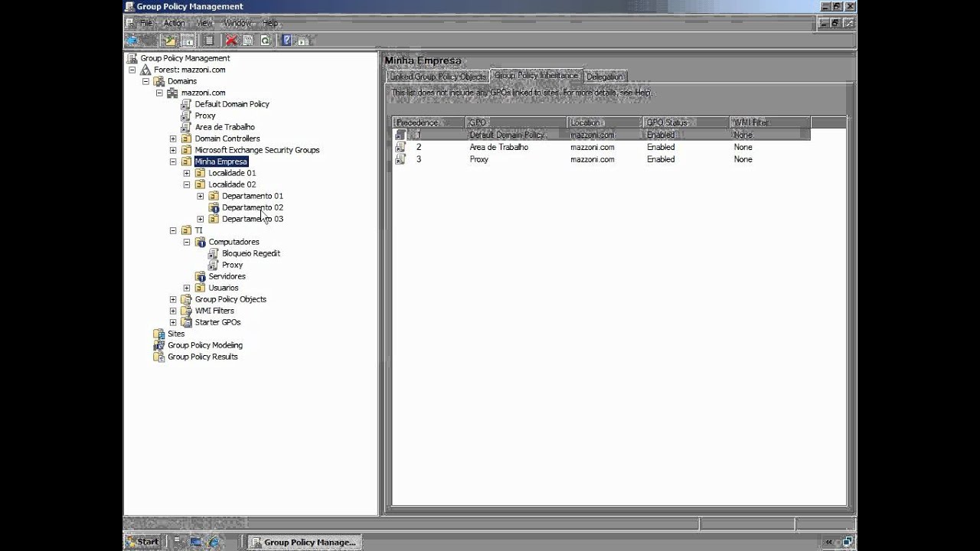
Task: Click the Back arrow toolbar icon
Action: point(132,40)
